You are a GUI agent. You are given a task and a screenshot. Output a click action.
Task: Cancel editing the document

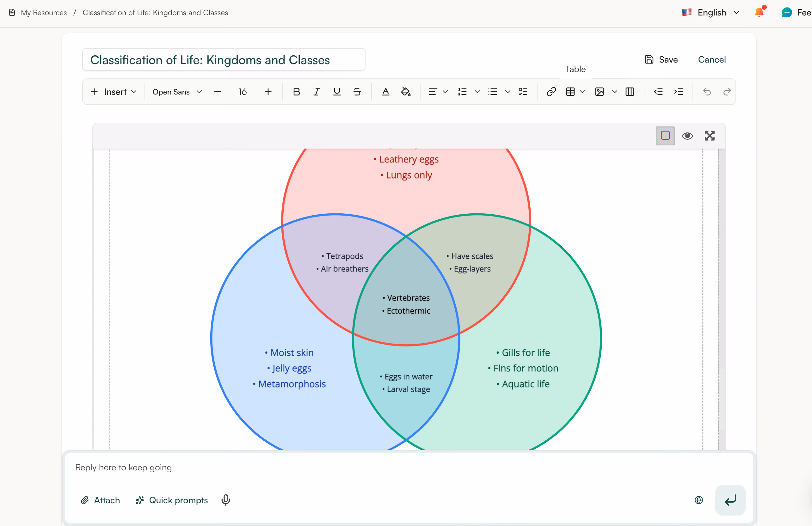pyautogui.click(x=712, y=60)
